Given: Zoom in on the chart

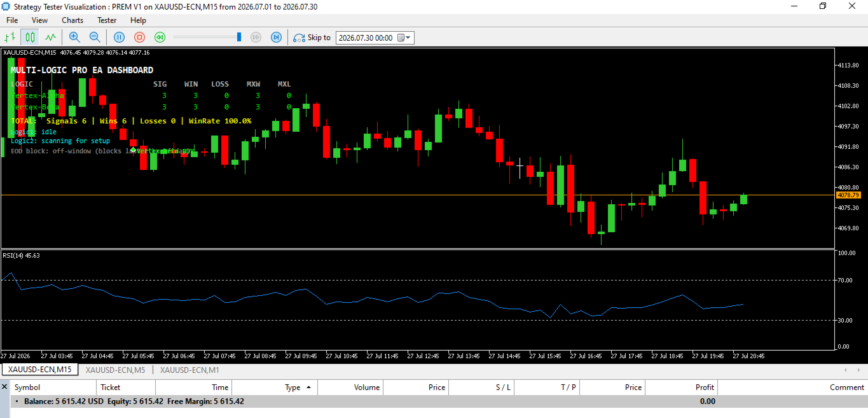Looking at the screenshot, I should pyautogui.click(x=74, y=38).
